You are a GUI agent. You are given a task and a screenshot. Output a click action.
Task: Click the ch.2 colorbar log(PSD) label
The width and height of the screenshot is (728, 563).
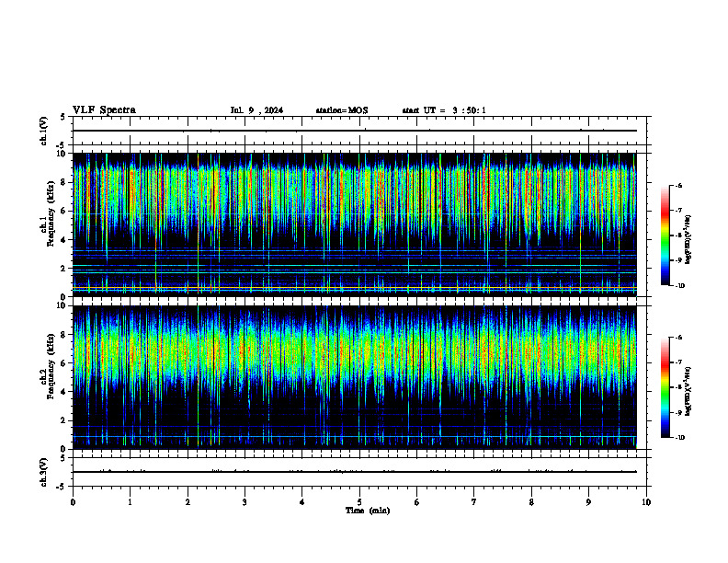[x=688, y=392]
